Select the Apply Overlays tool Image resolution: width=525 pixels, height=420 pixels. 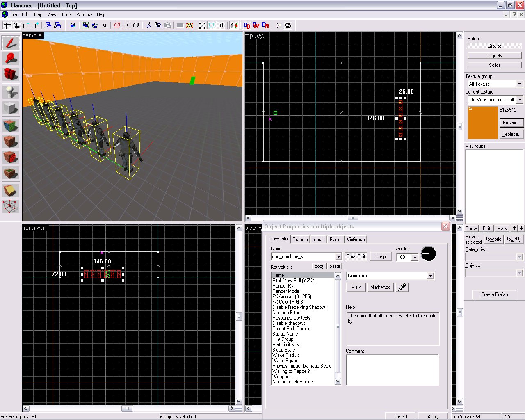pyautogui.click(x=11, y=173)
